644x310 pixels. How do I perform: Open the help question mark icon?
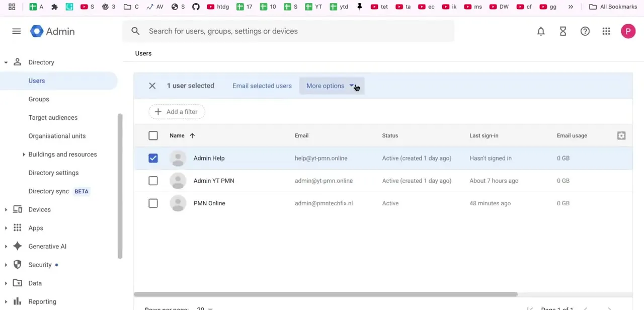[585, 31]
